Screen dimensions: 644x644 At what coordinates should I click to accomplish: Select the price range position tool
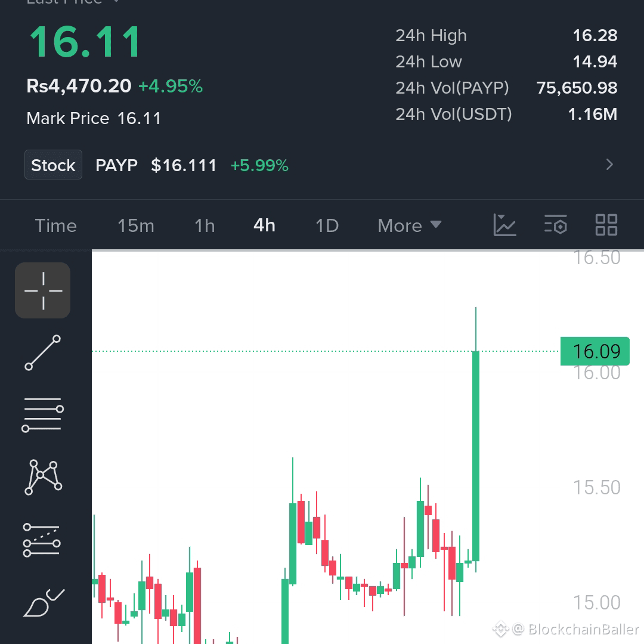(42, 540)
